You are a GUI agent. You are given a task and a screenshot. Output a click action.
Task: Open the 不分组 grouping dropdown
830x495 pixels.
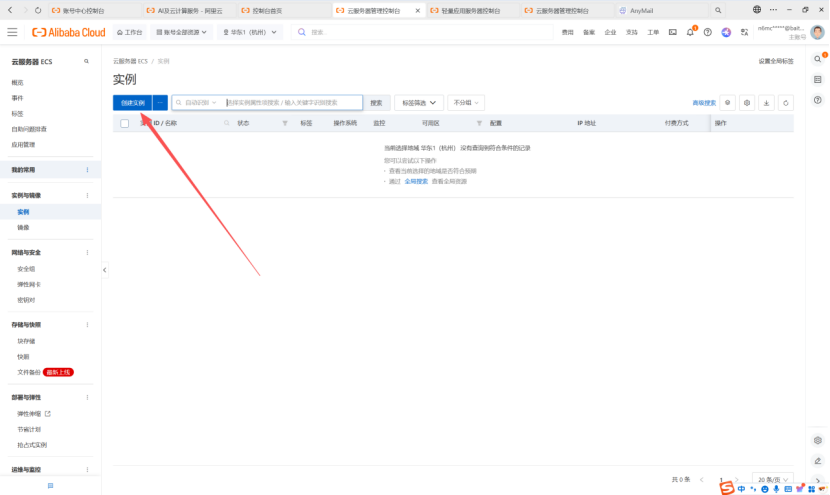tap(467, 102)
